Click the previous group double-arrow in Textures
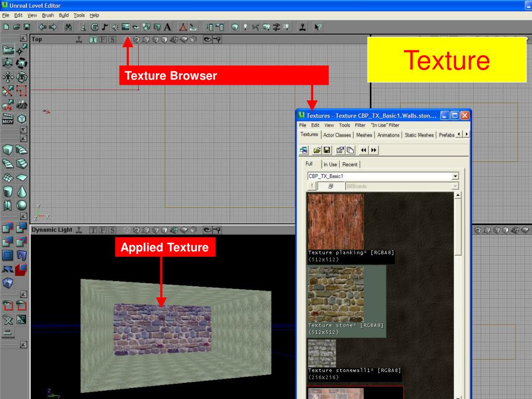The image size is (532, 399). point(364,150)
